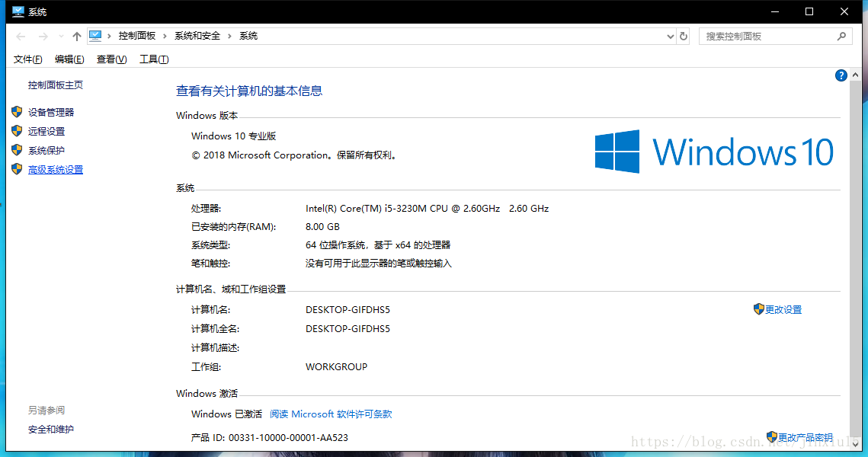This screenshot has width=868, height=457.
Task: Click 更改产品密钥 link
Action: pos(805,438)
